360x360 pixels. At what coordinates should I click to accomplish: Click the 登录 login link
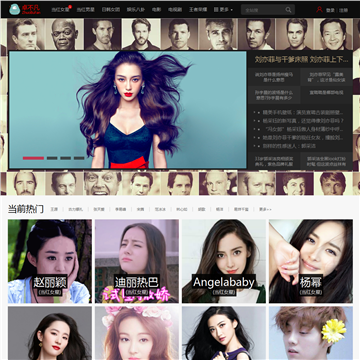330,10
